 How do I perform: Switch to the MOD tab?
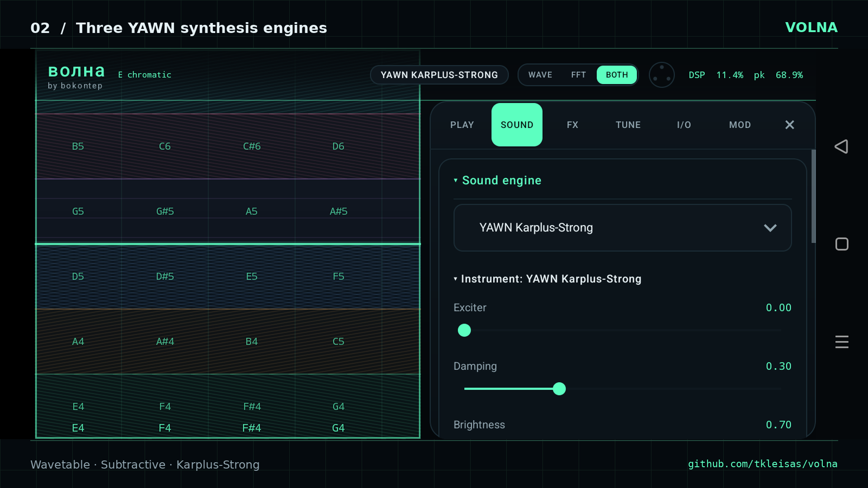(x=740, y=125)
